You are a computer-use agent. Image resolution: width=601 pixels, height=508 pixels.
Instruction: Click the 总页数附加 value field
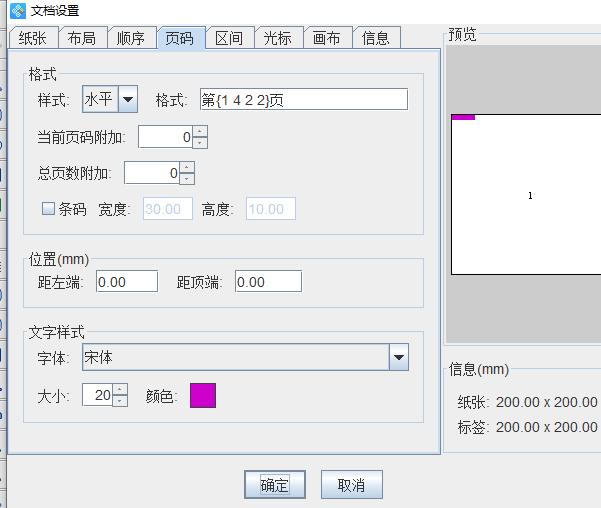[x=152, y=173]
